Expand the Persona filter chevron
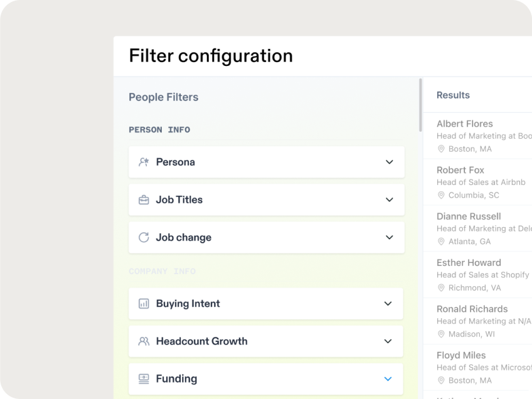Screen dimensions: 532x399 tap(389, 162)
